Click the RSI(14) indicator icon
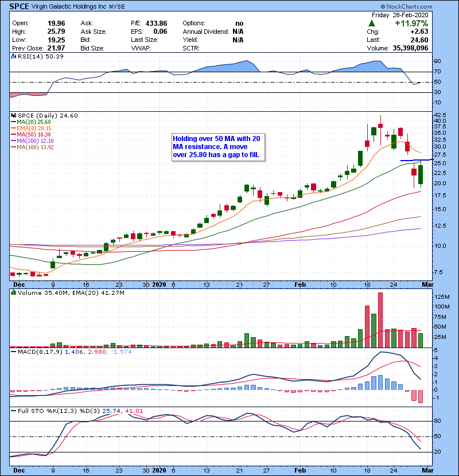This screenshot has width=459, height=476. (x=13, y=56)
